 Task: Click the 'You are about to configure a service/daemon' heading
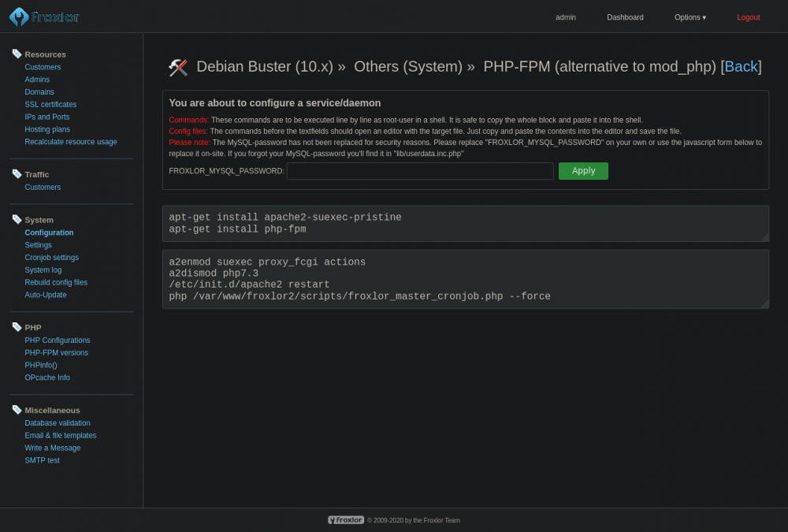[275, 103]
